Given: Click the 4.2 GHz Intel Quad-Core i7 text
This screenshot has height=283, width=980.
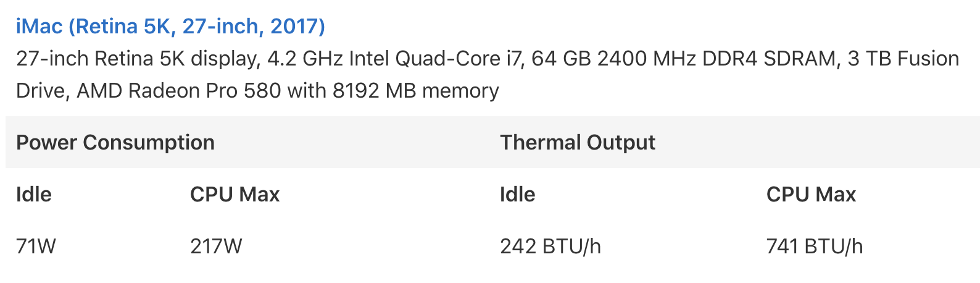Looking at the screenshot, I should (394, 59).
